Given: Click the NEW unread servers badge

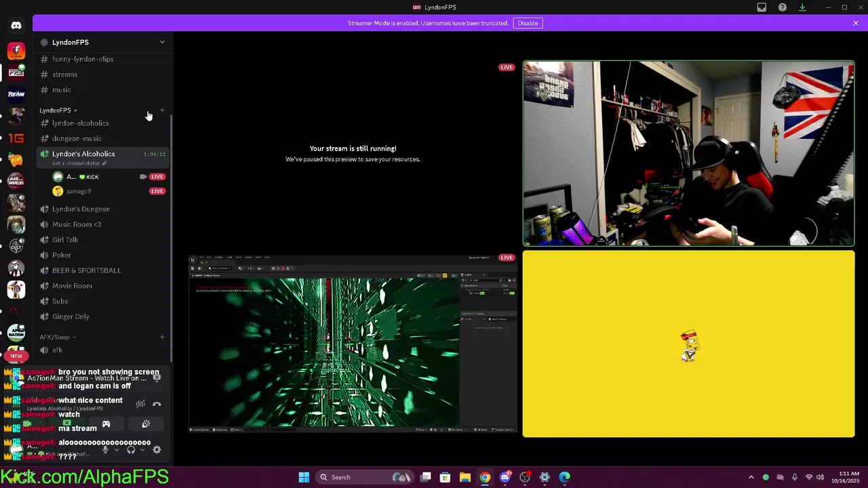Looking at the screenshot, I should [16, 356].
